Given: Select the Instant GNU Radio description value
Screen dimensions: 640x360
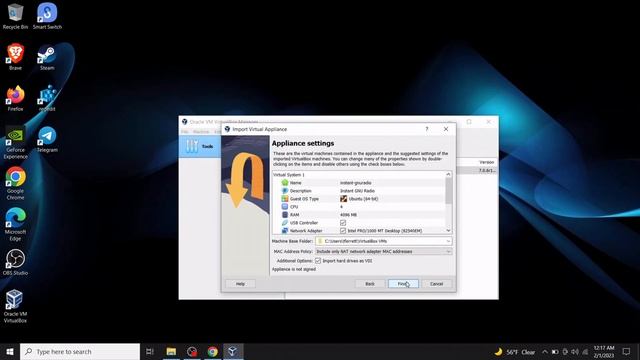Looking at the screenshot, I should point(357,191).
